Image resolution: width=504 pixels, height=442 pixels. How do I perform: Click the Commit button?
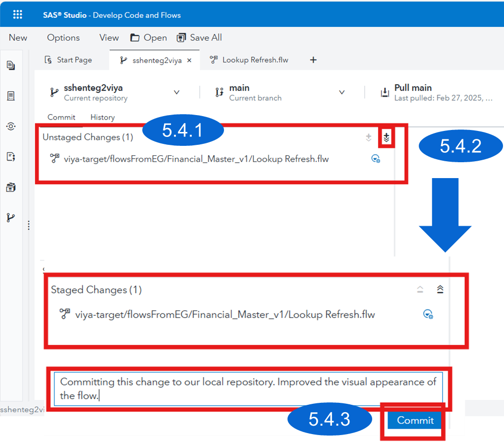tap(414, 420)
